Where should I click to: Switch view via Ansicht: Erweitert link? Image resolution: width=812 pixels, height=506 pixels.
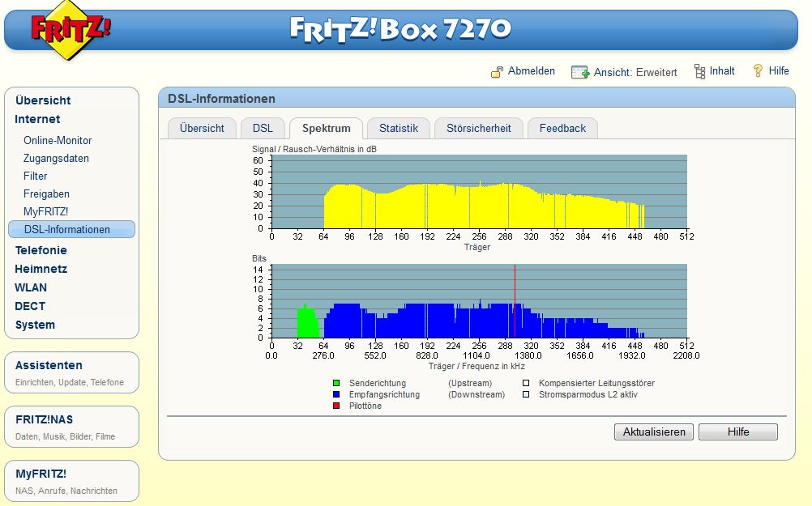coord(635,72)
